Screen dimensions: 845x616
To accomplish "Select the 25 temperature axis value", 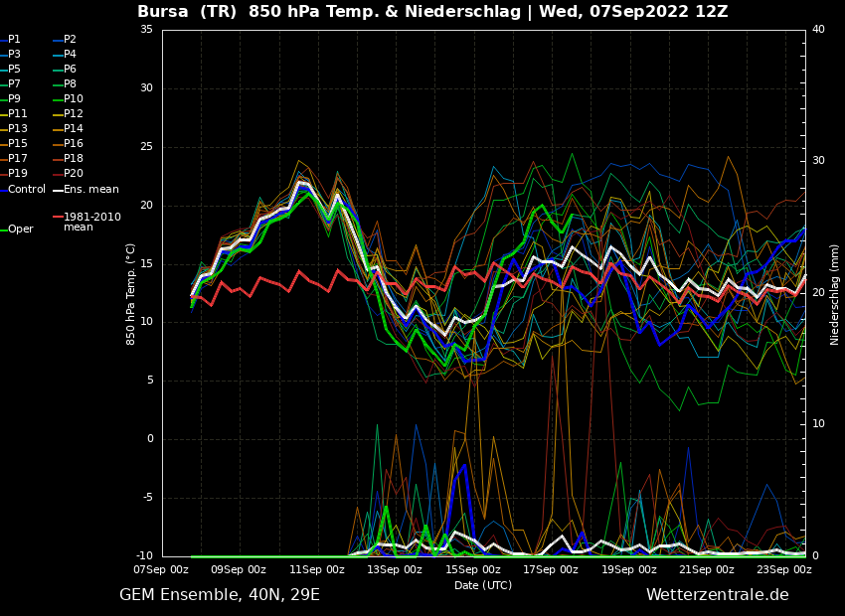I will click(x=146, y=147).
